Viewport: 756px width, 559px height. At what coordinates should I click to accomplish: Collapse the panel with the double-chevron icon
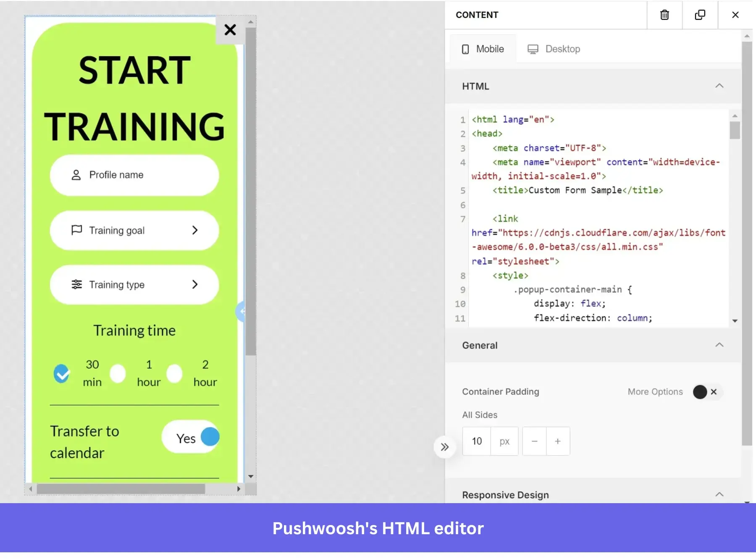tap(445, 447)
